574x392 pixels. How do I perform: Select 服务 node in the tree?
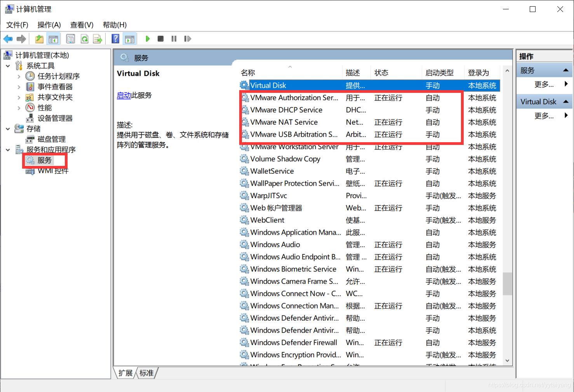click(x=44, y=160)
